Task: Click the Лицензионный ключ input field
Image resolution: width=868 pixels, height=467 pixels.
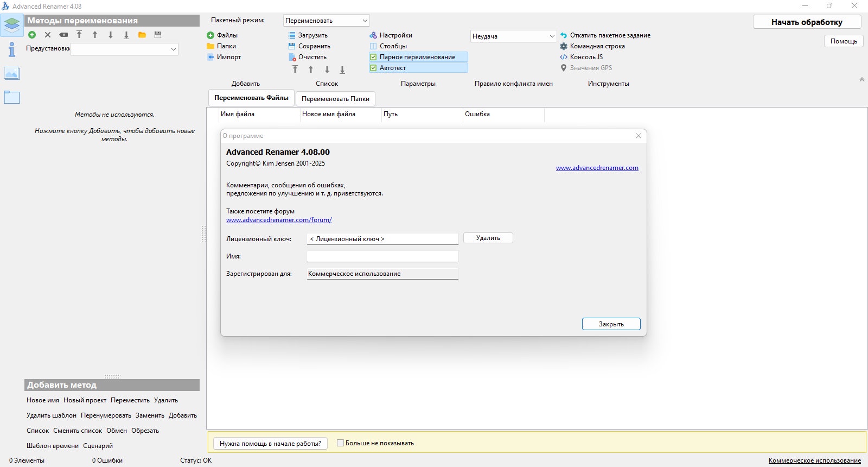Action: coord(382,239)
